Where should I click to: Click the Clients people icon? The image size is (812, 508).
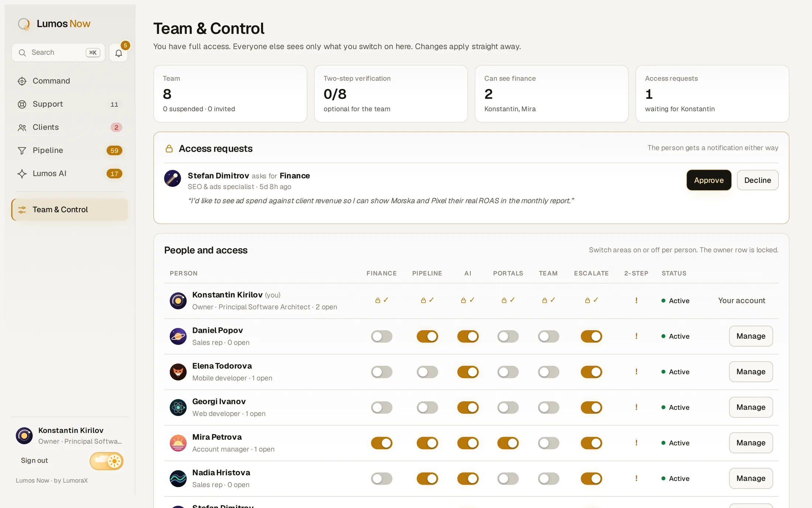22,127
